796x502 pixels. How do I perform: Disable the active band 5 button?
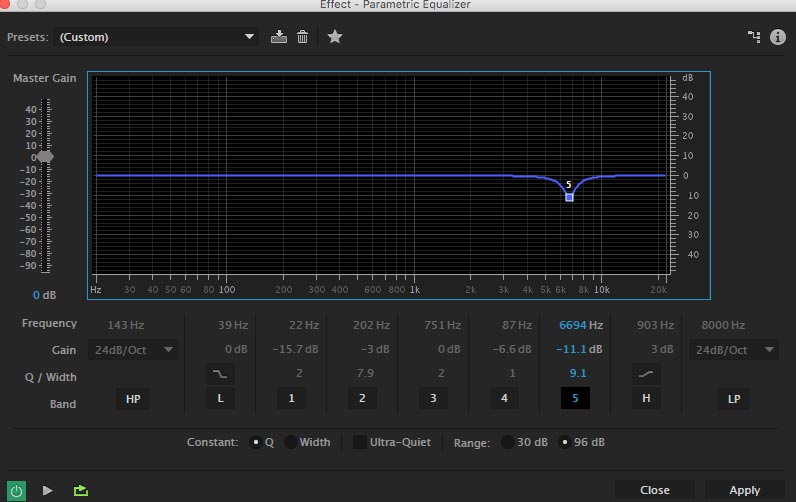pos(575,398)
